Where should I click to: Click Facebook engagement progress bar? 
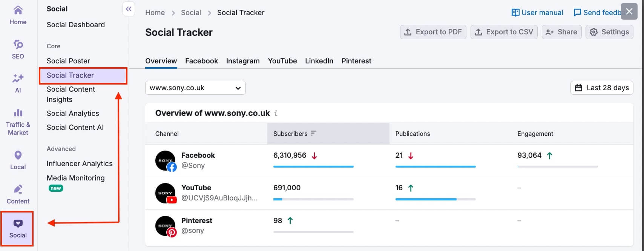pyautogui.click(x=558, y=166)
